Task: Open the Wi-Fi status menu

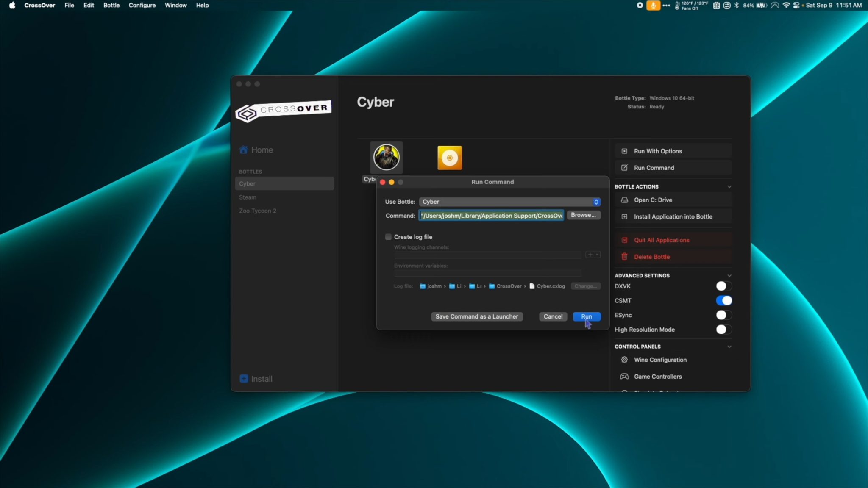Action: pos(786,5)
